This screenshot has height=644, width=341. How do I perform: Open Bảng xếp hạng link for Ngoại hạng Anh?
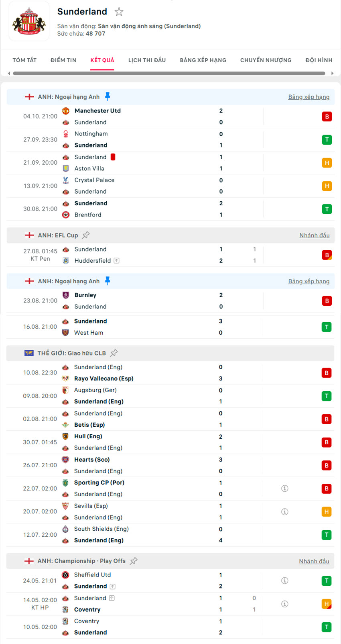pyautogui.click(x=309, y=97)
